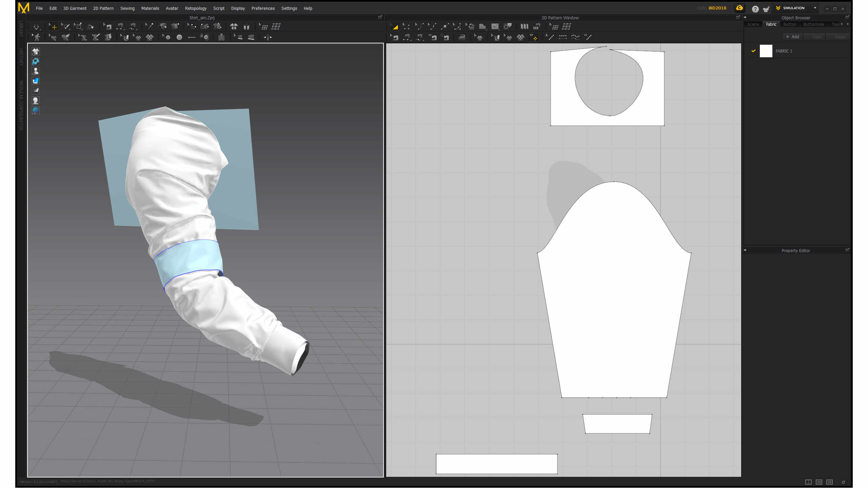Open the 3D Garment menu

tap(75, 8)
